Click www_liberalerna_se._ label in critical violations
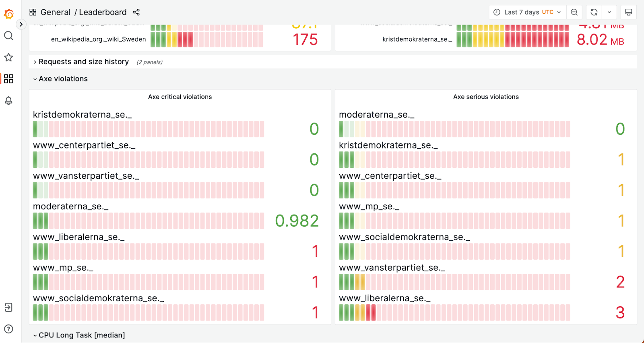This screenshot has width=644, height=343. [x=79, y=237]
